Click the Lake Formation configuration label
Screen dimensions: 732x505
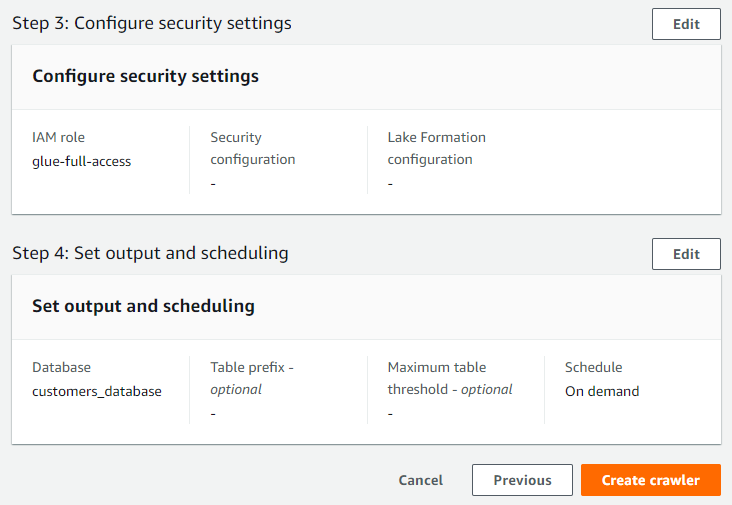(436, 148)
